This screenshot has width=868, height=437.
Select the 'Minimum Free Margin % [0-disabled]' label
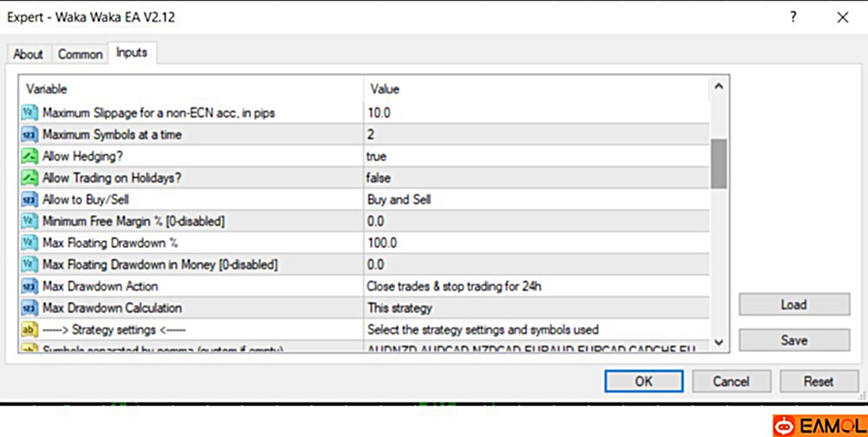[x=133, y=221]
